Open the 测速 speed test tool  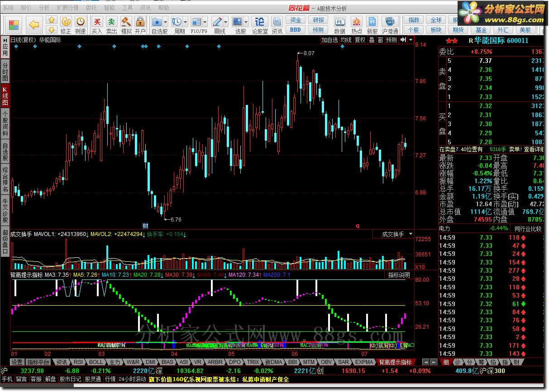coord(80,25)
